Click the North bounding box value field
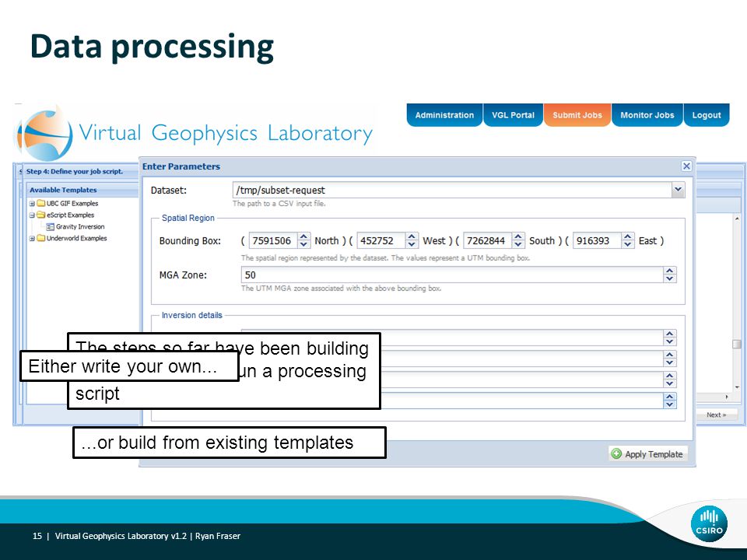This screenshot has width=747, height=560. (x=273, y=240)
